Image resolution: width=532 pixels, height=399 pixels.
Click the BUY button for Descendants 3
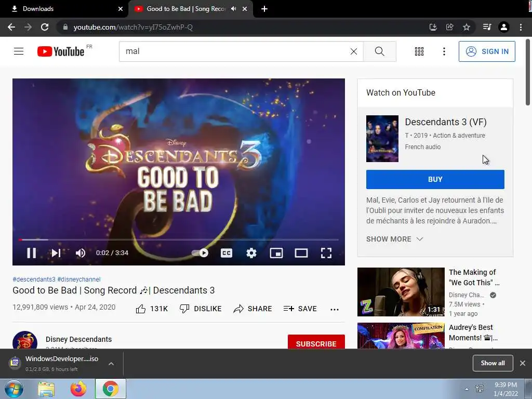tap(435, 179)
